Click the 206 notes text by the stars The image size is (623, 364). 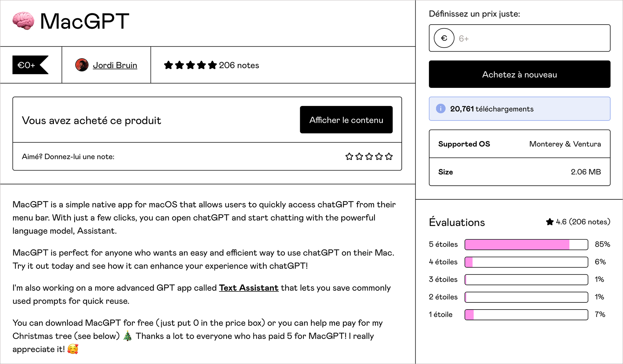[x=239, y=65]
